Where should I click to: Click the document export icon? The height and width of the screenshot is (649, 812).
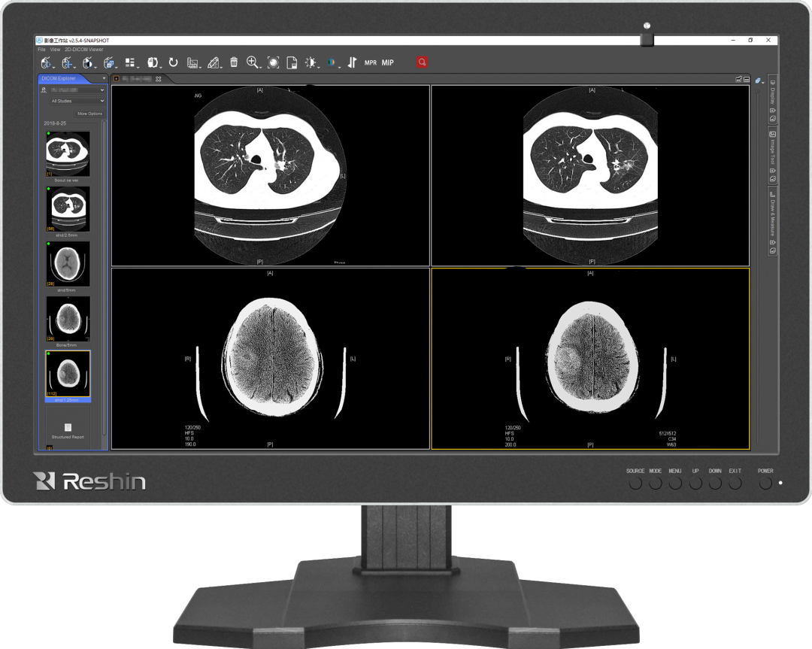pos(292,62)
